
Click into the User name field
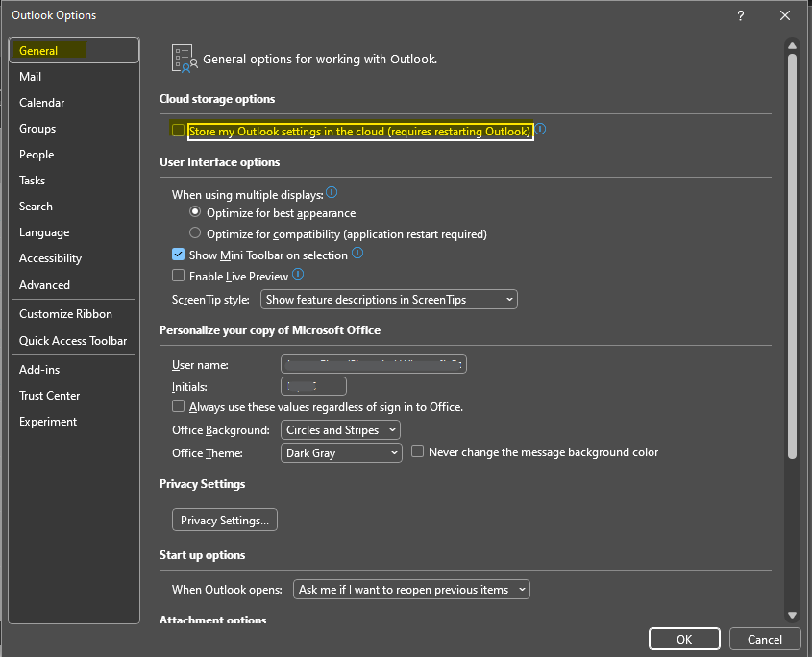[374, 364]
